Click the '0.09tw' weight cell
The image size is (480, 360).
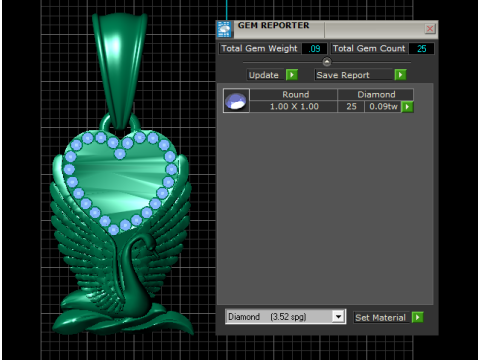point(383,107)
